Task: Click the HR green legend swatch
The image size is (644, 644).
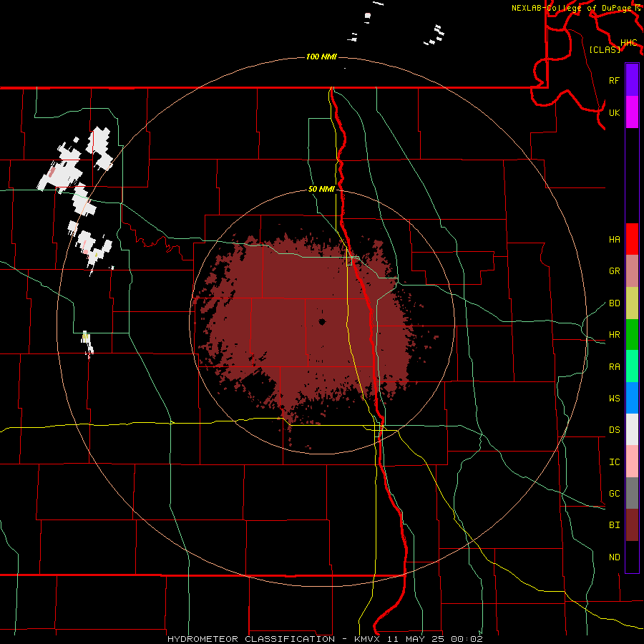Action: point(632,334)
